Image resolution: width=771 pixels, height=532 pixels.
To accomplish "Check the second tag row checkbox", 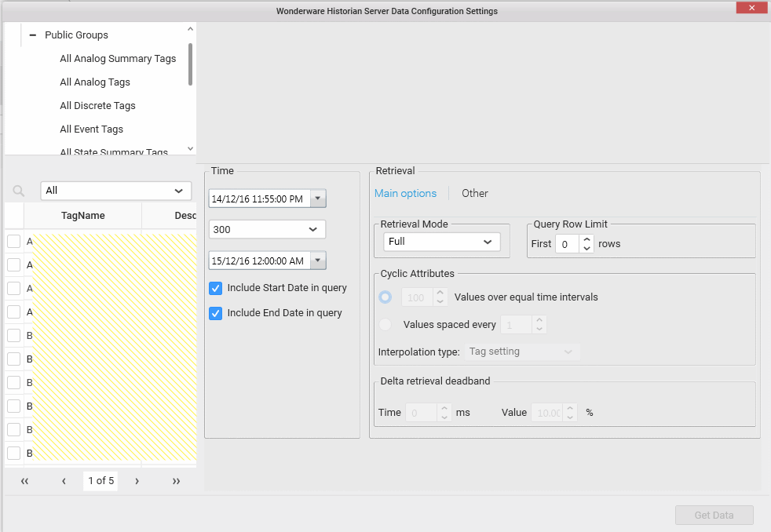I will point(14,264).
